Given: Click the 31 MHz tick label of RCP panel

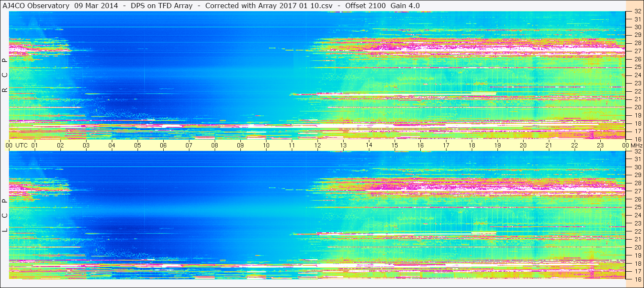Looking at the screenshot, I should click(x=637, y=19).
